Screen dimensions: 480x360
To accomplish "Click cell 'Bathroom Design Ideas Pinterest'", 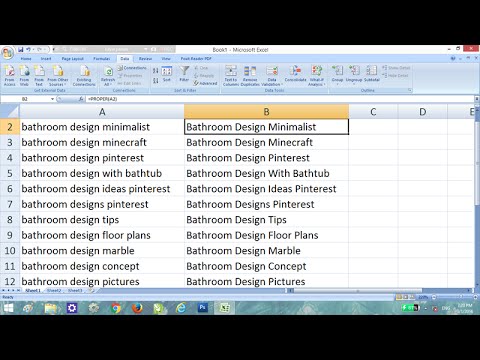I will 266,189.
